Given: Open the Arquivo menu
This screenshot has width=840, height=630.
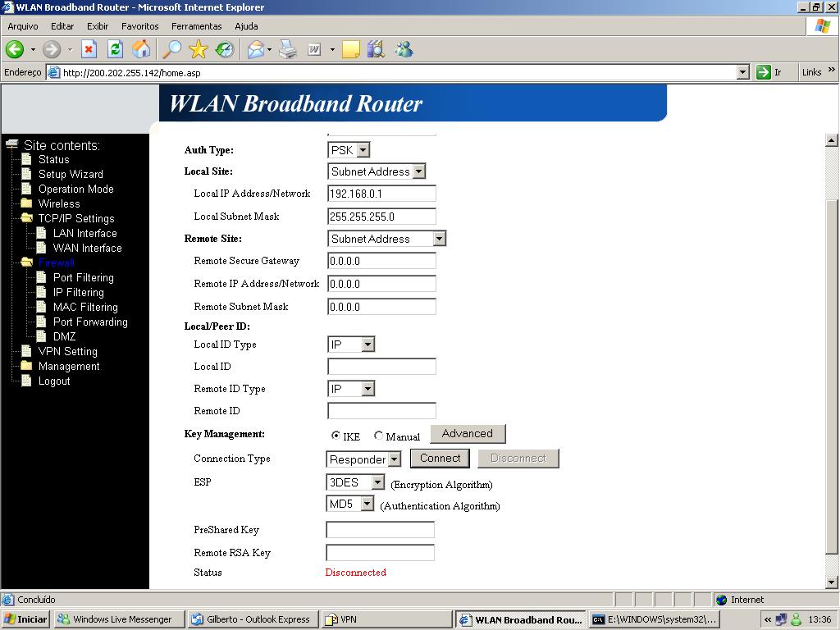Looking at the screenshot, I should coord(23,26).
